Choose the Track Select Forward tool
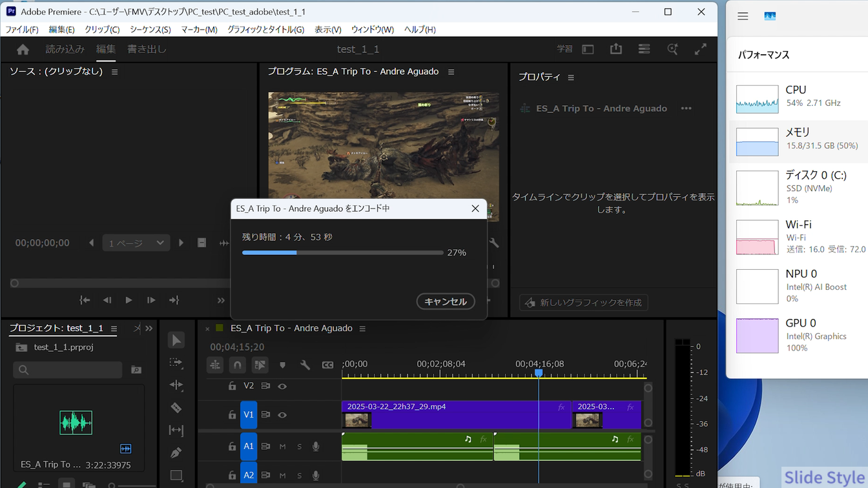 176,363
